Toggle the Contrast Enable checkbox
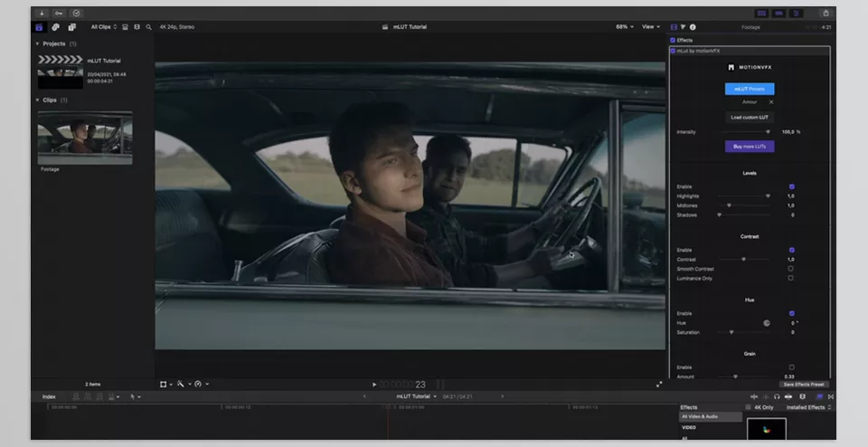The image size is (868, 447). pyautogui.click(x=792, y=250)
